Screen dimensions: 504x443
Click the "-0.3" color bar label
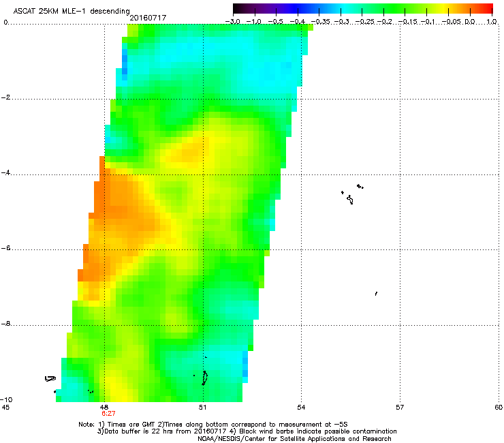tap(341, 22)
